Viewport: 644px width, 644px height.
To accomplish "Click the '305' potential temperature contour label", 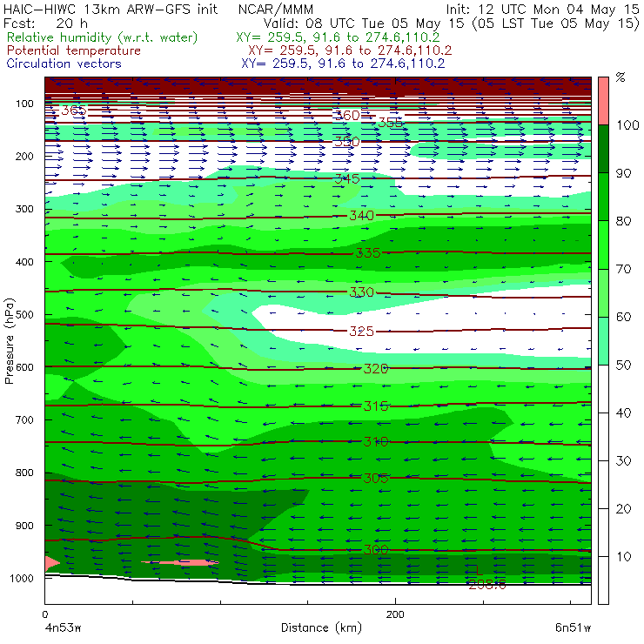I will [x=376, y=478].
